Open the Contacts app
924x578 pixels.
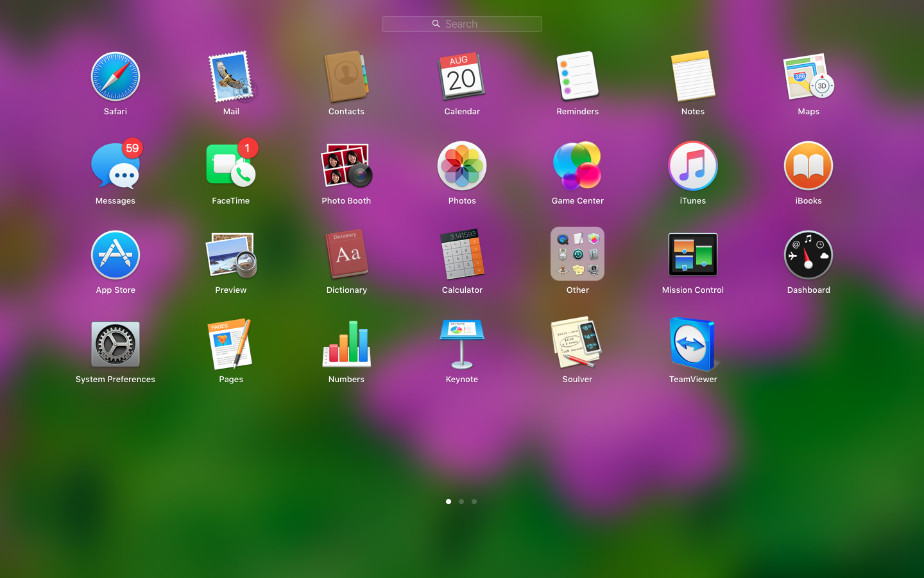coord(346,77)
